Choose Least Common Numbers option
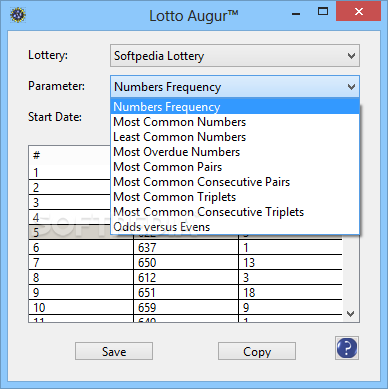The image size is (388, 389). pyautogui.click(x=235, y=137)
